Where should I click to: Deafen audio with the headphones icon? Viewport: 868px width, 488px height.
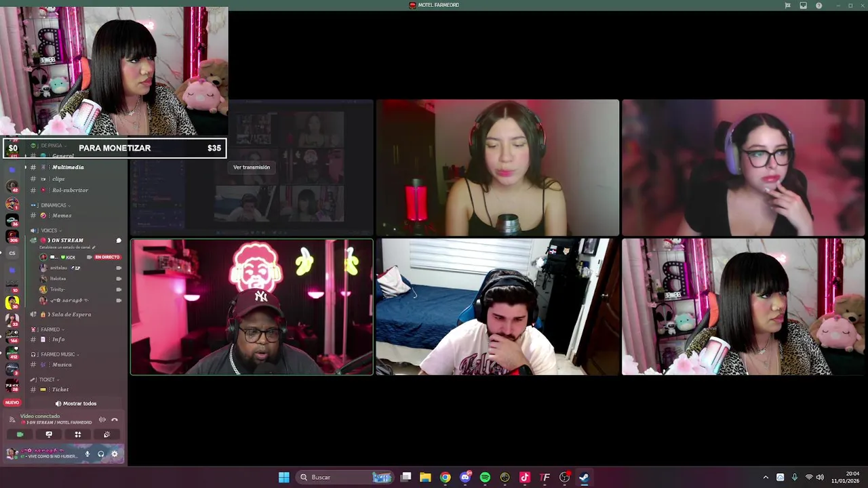click(x=100, y=454)
